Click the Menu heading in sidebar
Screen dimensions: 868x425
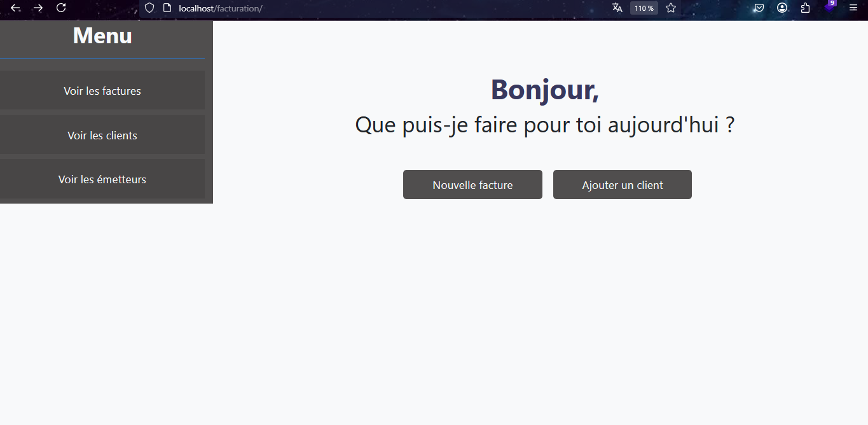102,36
